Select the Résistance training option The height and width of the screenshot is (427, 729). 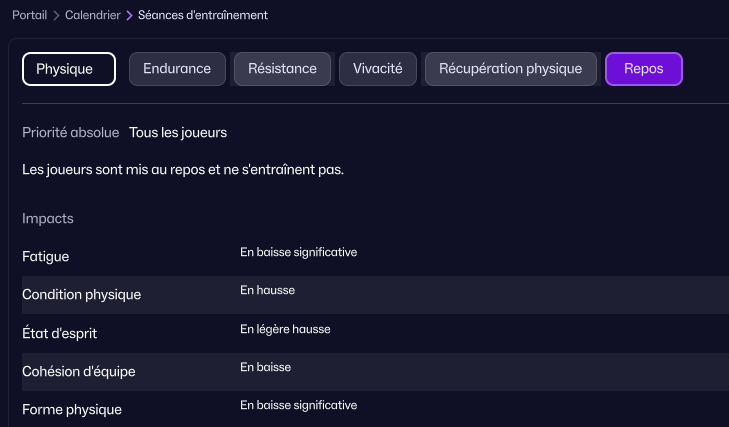pos(282,69)
